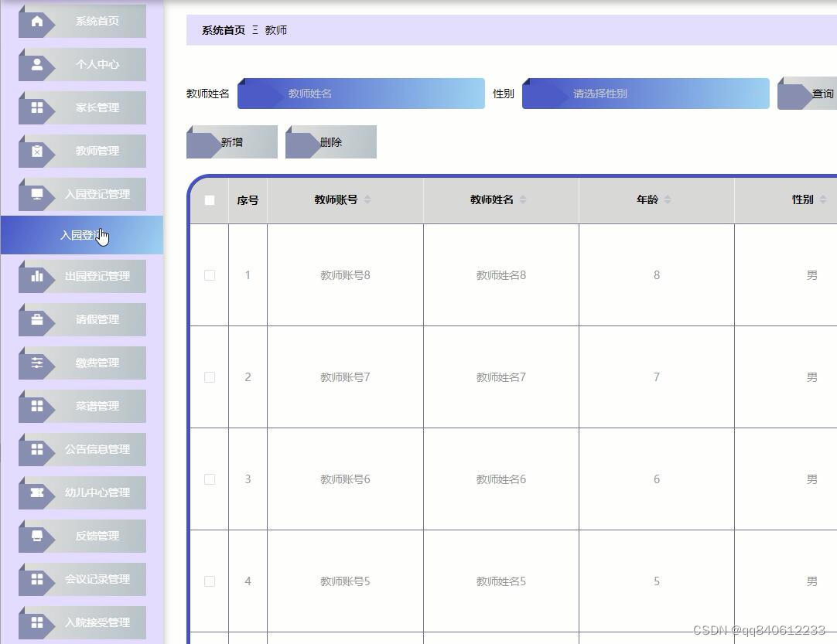
Task: Sort by 教师姓名 using its sort arrows
Action: pos(524,199)
